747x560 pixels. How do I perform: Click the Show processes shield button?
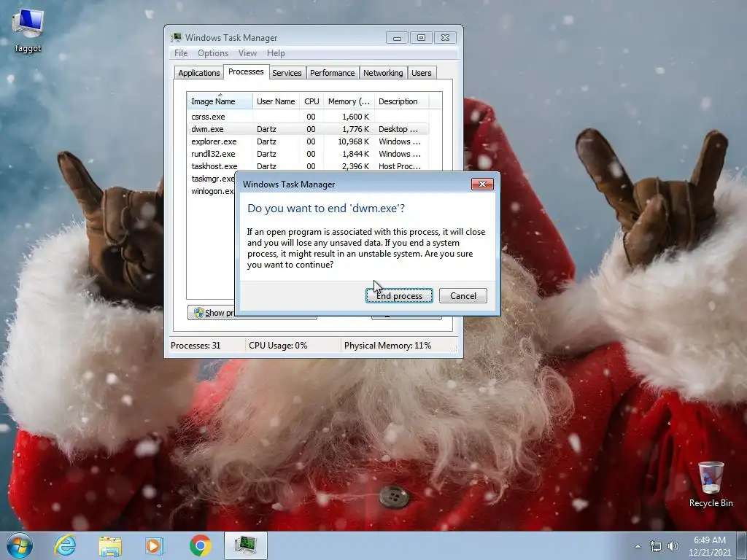[x=212, y=313]
